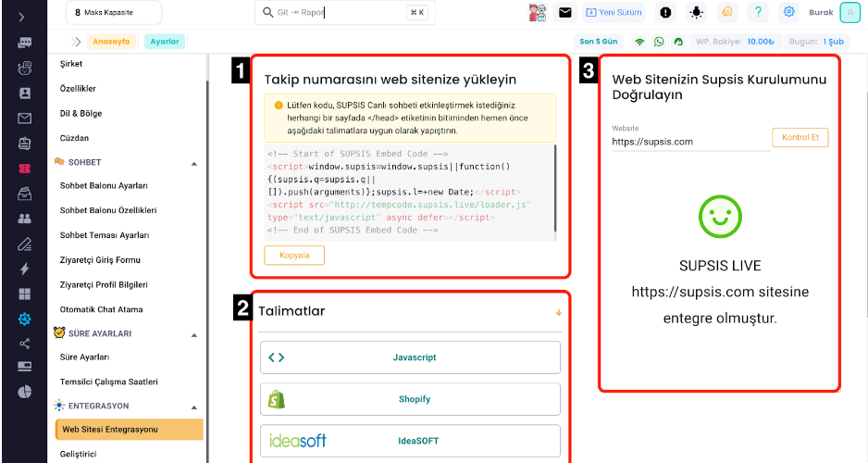Open the chatbot robot icon in sidebar
Viewport: 868px width, 463px height.
tap(24, 69)
